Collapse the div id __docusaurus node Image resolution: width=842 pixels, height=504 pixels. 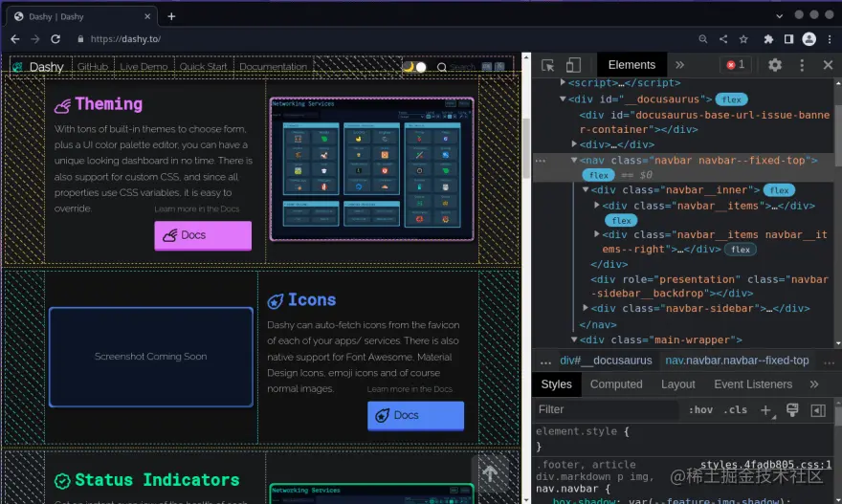coord(563,99)
